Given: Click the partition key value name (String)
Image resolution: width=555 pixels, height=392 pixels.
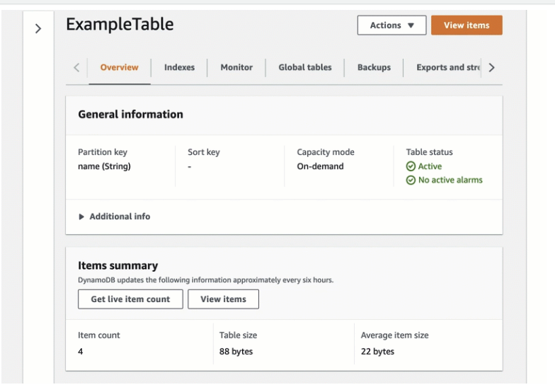Looking at the screenshot, I should point(104,166).
